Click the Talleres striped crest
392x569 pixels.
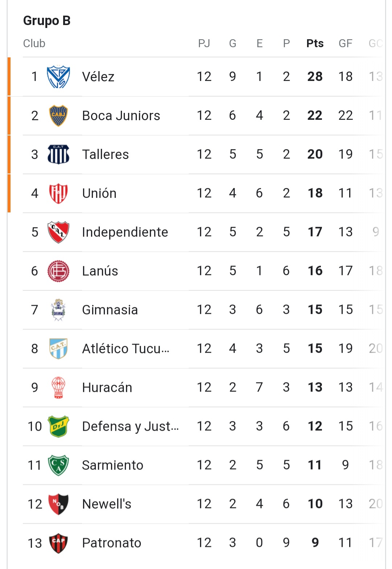(x=58, y=154)
